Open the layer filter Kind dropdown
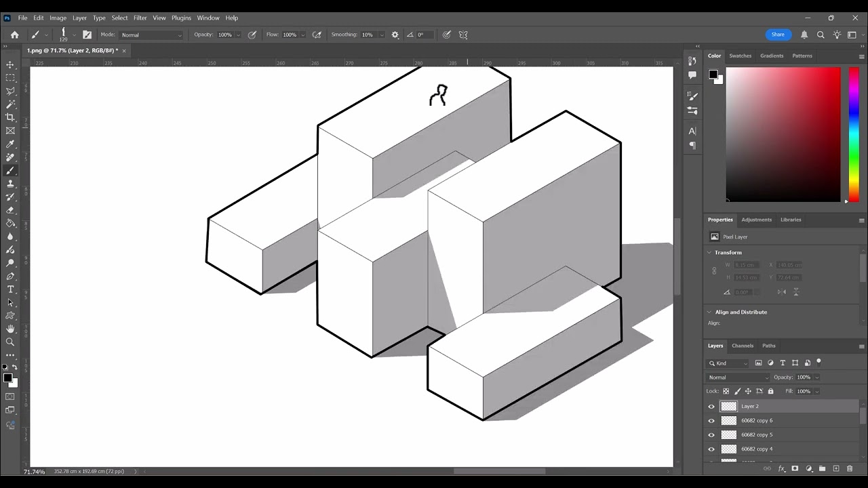Image resolution: width=868 pixels, height=488 pixels. pos(728,363)
